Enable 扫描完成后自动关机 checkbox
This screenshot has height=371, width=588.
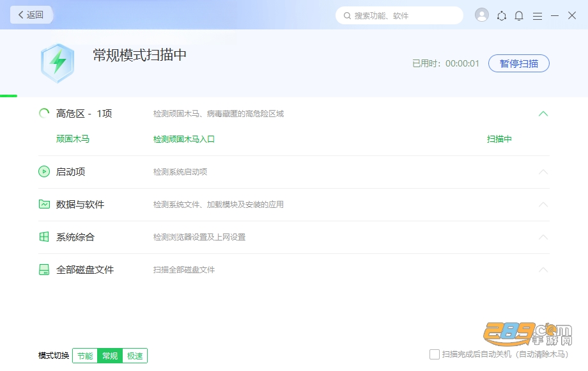tap(434, 354)
